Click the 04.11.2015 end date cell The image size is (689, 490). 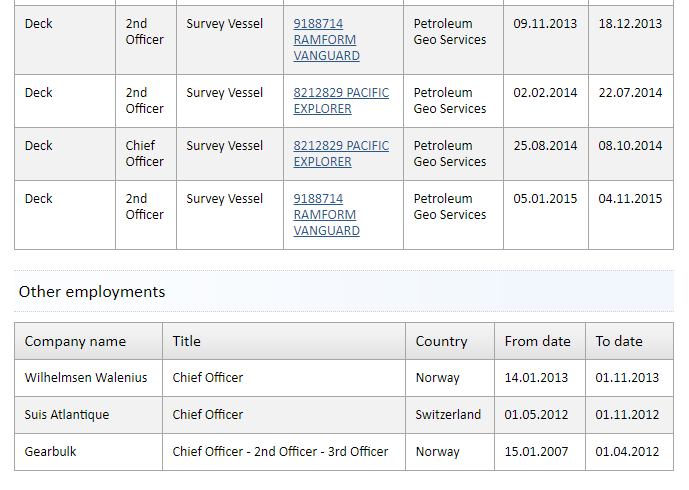tap(631, 215)
